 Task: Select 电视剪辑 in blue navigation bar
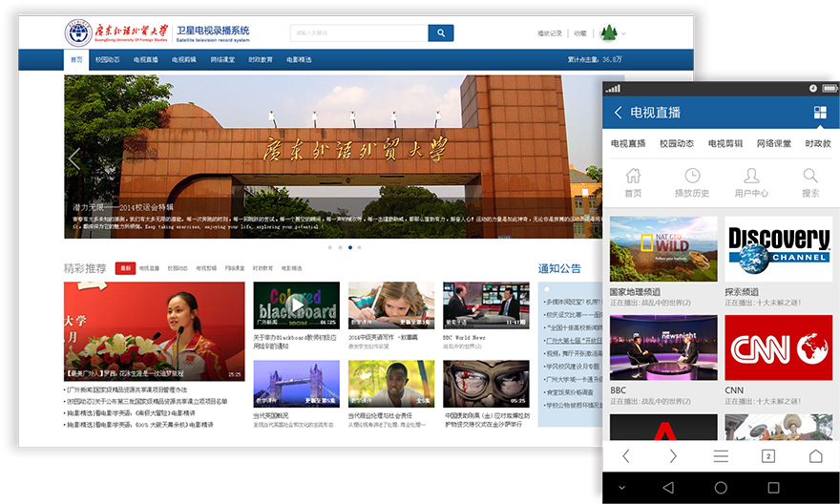pos(183,59)
